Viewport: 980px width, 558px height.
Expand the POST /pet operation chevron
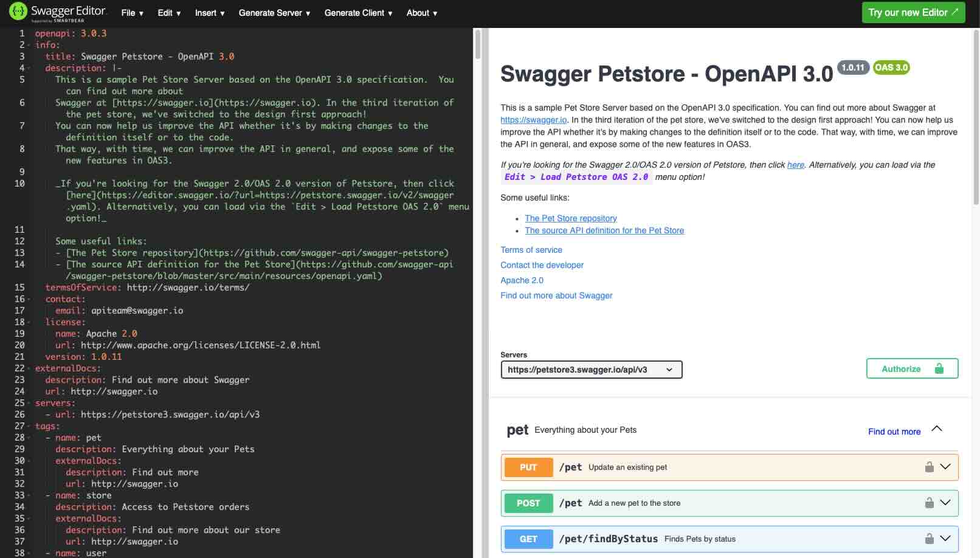[945, 503]
